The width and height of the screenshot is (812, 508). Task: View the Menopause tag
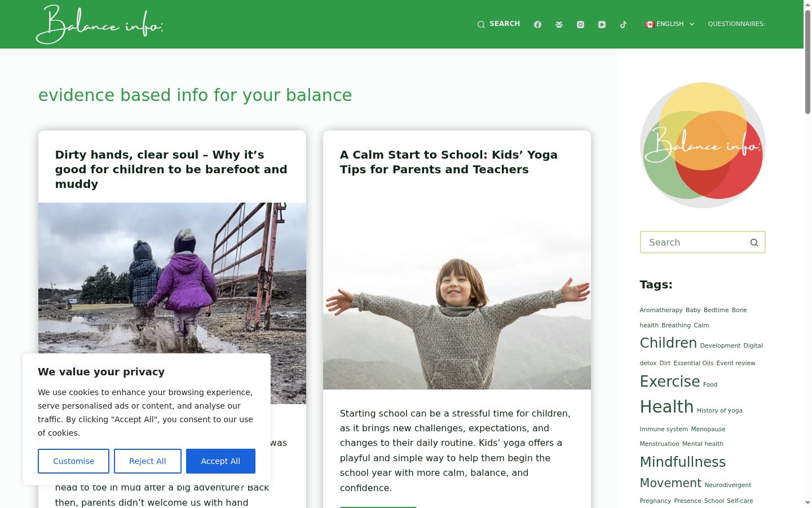tap(708, 429)
